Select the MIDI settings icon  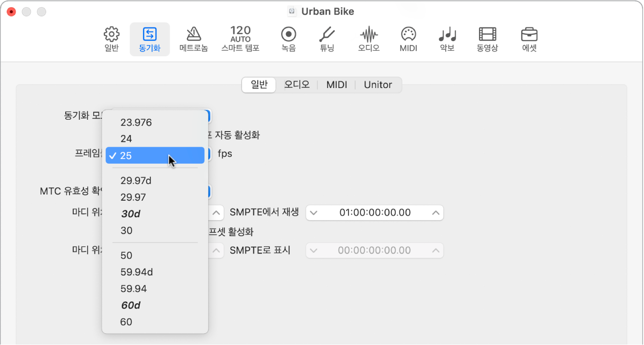408,39
